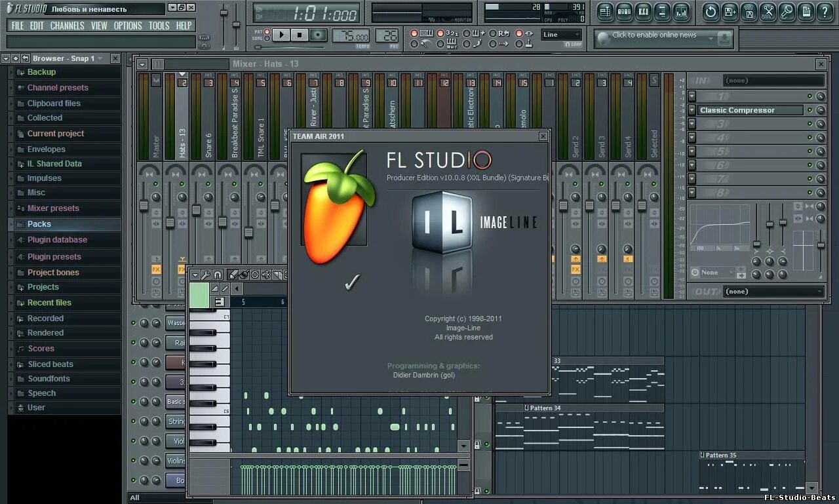
Task: Select the mute tool in piano roll
Action: [x=266, y=275]
